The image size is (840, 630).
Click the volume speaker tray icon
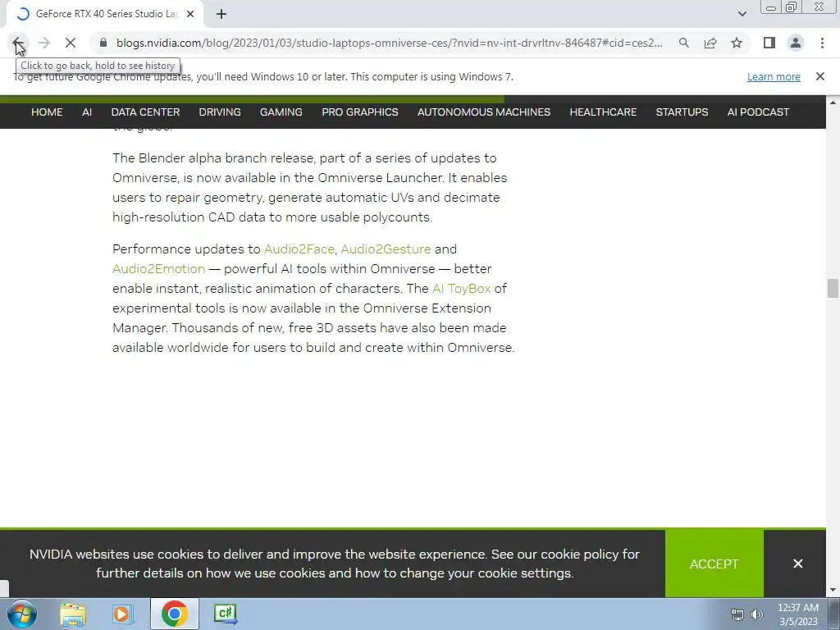(x=756, y=614)
